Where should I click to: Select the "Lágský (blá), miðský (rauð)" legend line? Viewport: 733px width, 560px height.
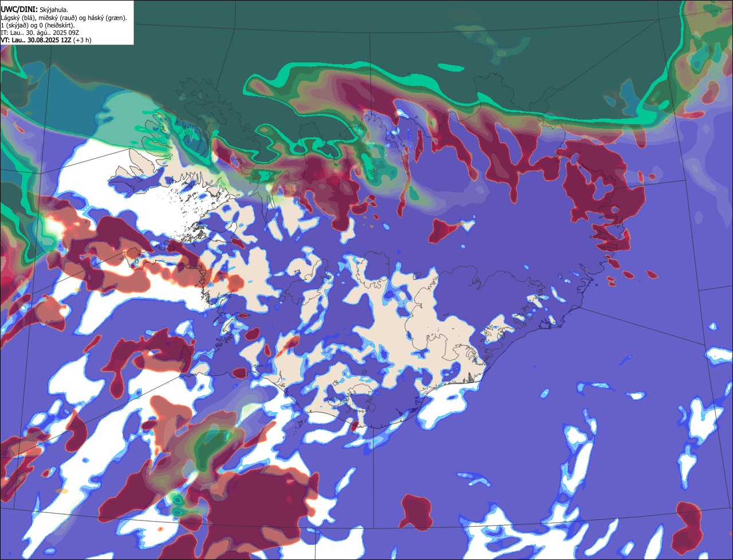click(64, 18)
